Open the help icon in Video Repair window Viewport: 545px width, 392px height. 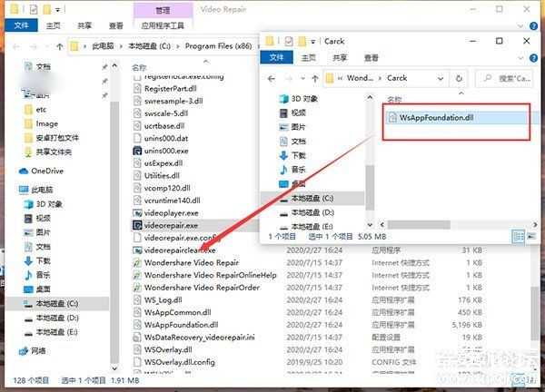tap(533, 25)
